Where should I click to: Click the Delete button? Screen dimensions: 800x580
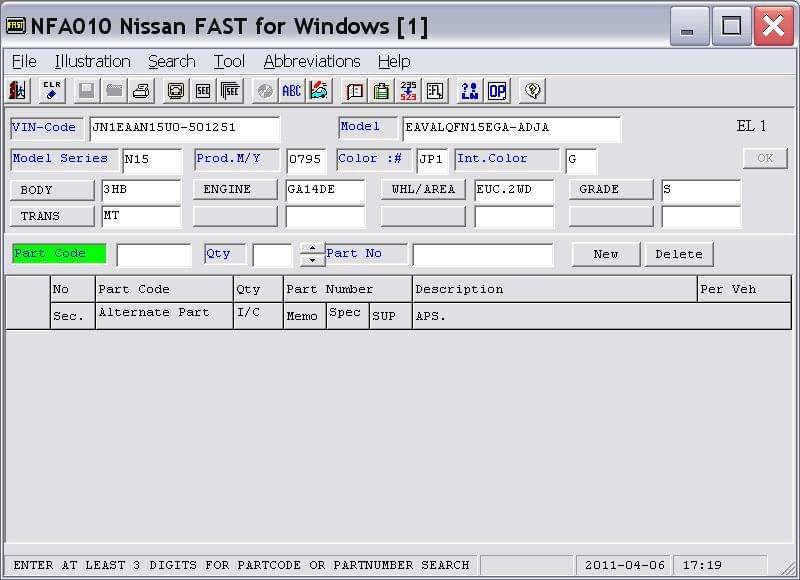pos(679,254)
